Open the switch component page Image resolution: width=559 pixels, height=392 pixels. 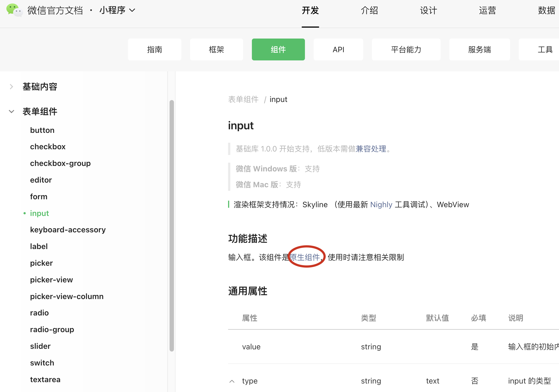42,363
